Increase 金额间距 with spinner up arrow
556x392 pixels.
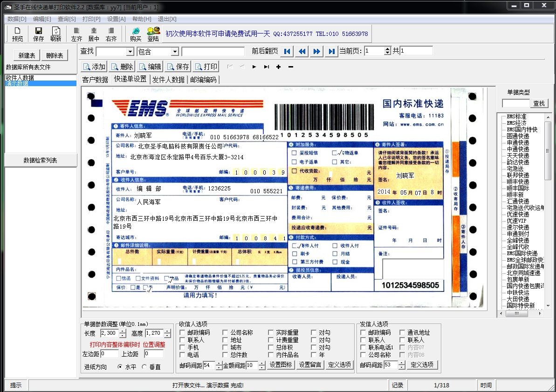click(x=262, y=363)
